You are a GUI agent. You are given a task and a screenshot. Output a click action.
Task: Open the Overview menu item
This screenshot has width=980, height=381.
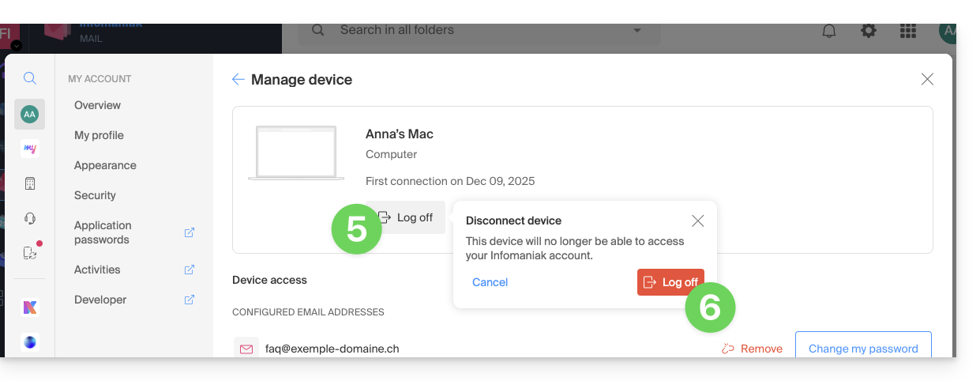[97, 105]
